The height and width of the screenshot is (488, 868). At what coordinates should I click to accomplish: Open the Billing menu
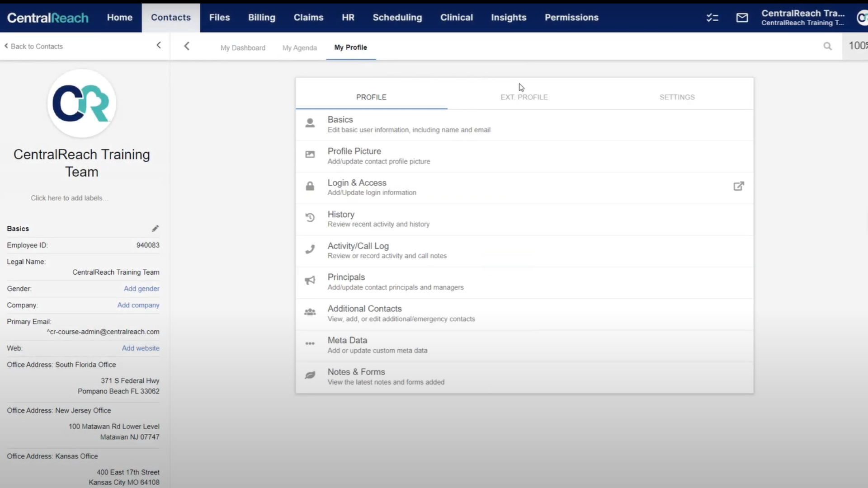(262, 18)
